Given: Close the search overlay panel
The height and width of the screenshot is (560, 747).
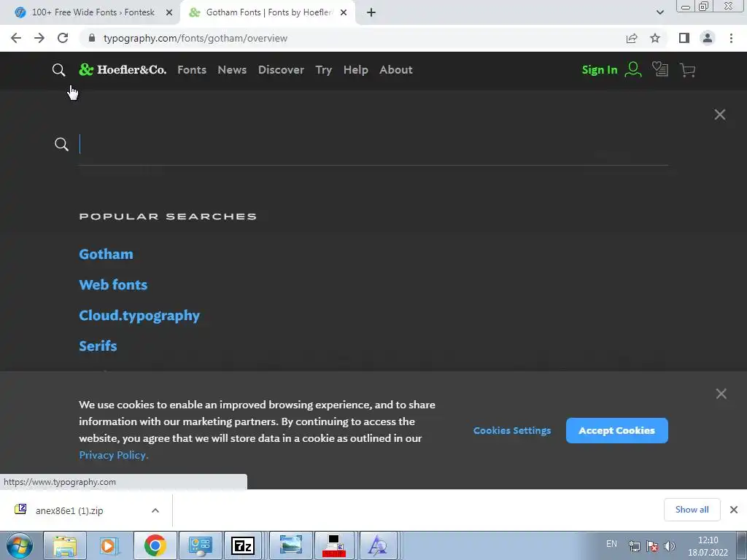Looking at the screenshot, I should [720, 114].
